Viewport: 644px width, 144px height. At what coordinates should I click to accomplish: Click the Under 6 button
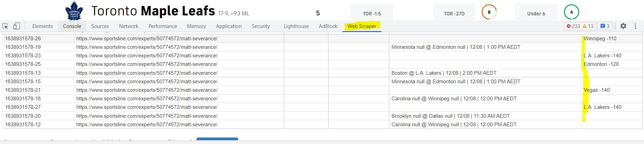tap(536, 13)
